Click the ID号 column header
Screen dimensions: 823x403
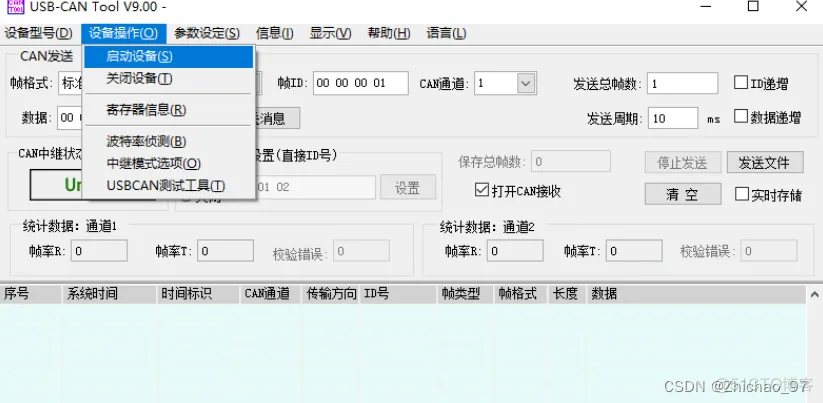click(x=399, y=294)
